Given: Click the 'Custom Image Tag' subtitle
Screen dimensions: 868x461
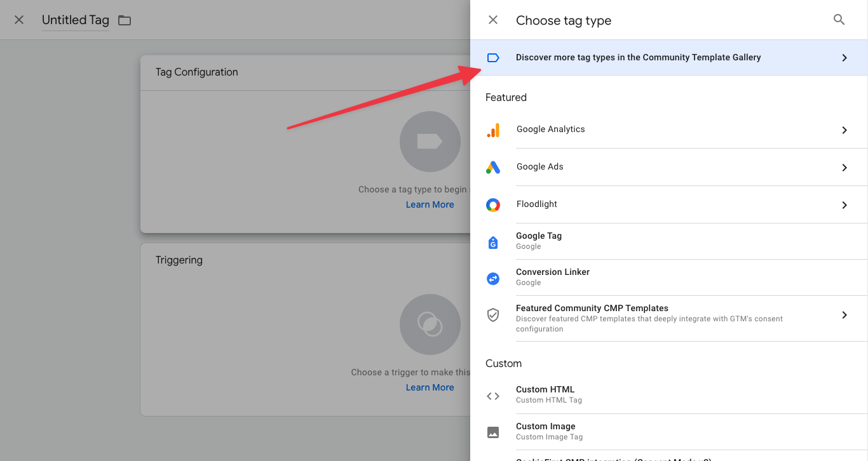Looking at the screenshot, I should tap(549, 437).
